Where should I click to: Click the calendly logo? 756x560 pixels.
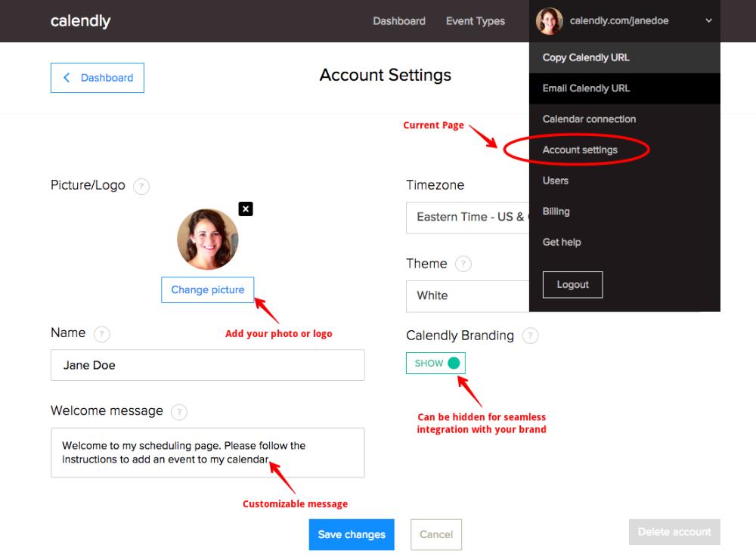coord(81,21)
